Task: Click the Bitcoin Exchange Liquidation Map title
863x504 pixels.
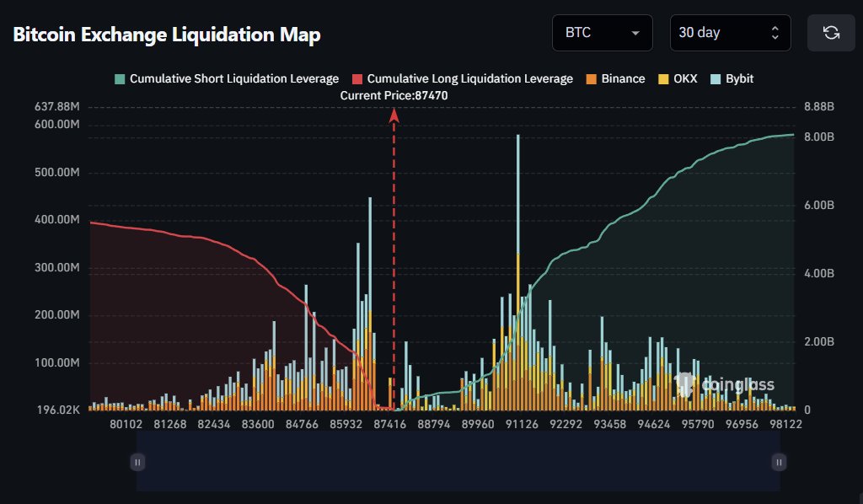Action: point(166,35)
